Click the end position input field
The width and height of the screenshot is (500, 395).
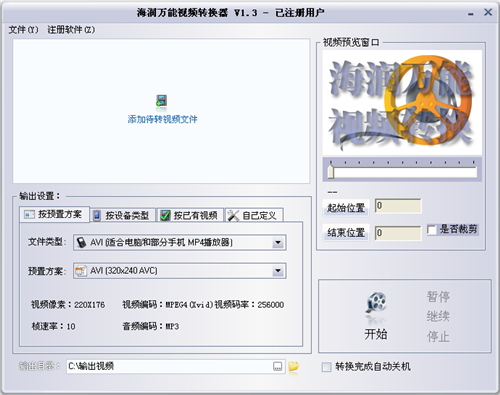398,233
